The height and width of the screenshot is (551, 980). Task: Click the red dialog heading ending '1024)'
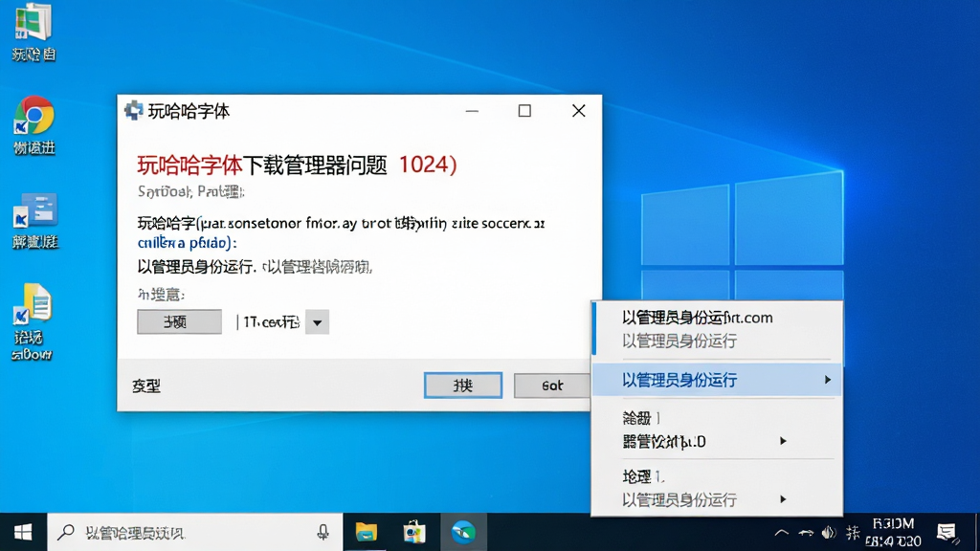click(297, 165)
